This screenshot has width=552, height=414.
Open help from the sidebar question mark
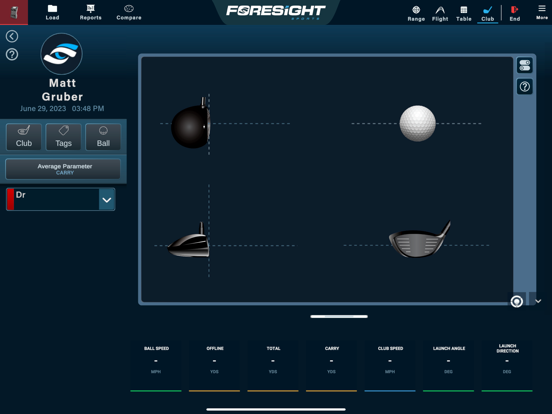click(12, 55)
